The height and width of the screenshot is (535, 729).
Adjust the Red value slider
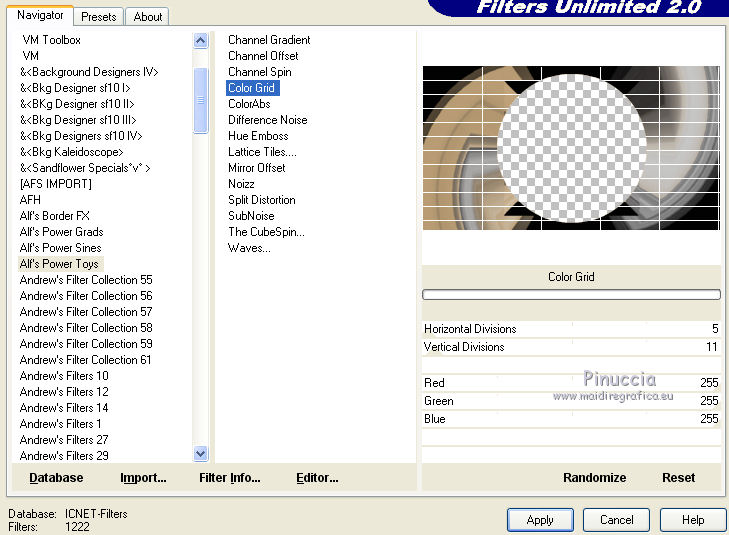(571, 383)
